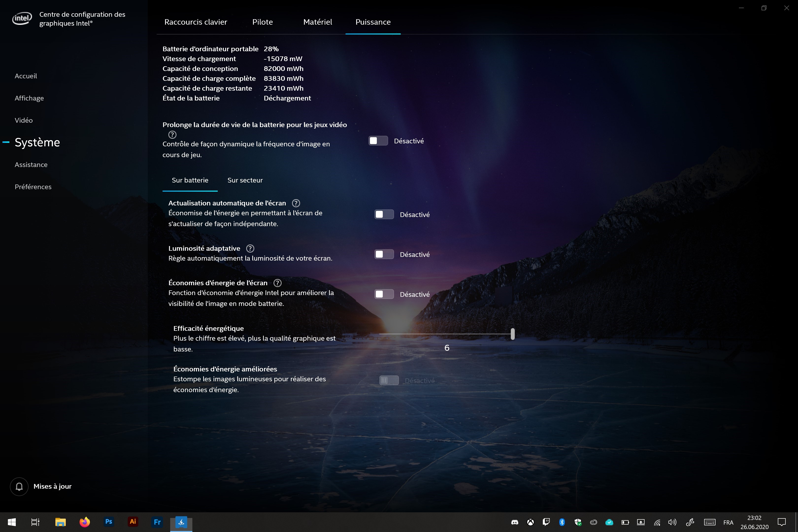
Task: Click the Efficacité énergétique slider handle
Action: (x=512, y=334)
